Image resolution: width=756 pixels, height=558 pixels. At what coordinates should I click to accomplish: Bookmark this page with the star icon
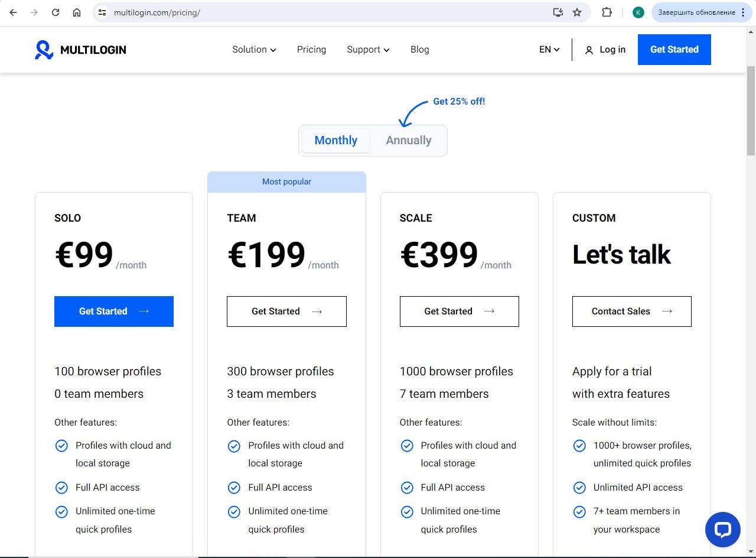tap(577, 12)
